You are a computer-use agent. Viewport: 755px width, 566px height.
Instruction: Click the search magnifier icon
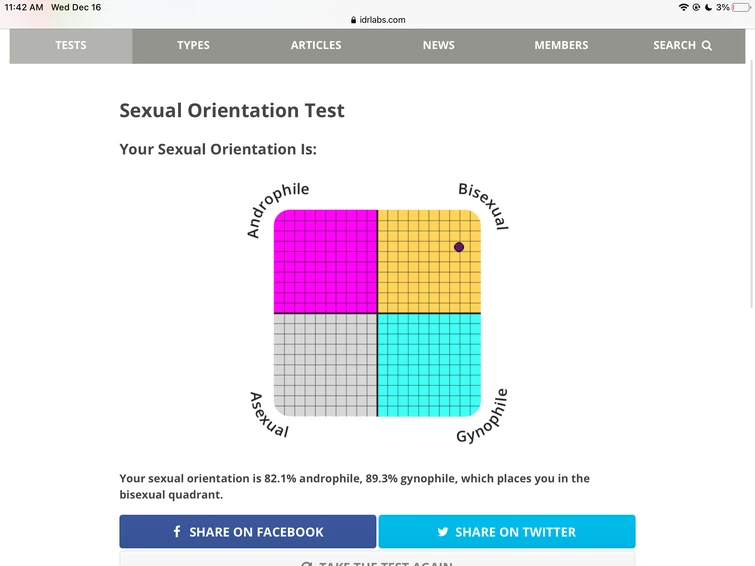click(707, 46)
